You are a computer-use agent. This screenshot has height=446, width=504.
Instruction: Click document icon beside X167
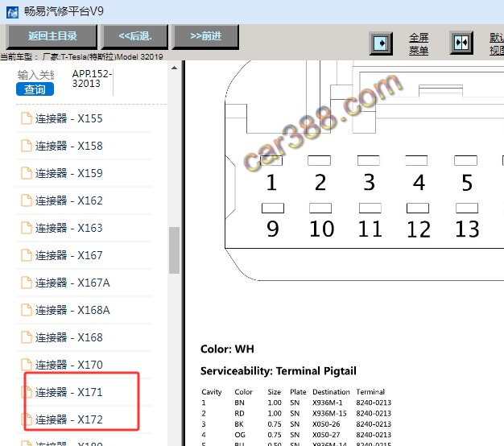(x=27, y=255)
